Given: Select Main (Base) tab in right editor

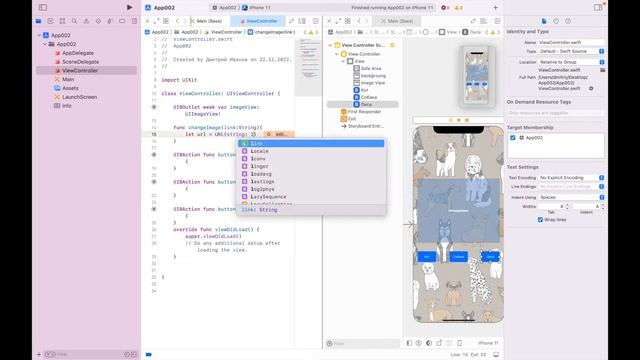Looking at the screenshot, I should point(397,21).
